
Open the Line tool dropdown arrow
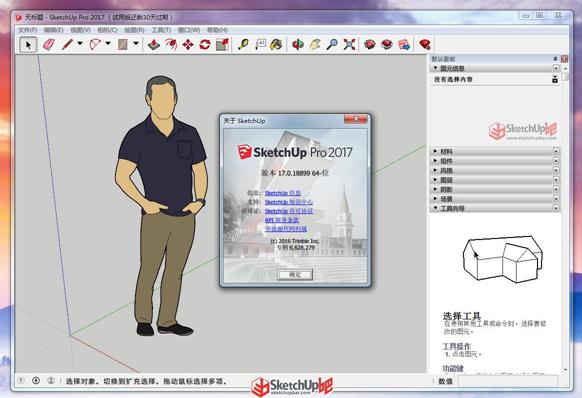pyautogui.click(x=80, y=44)
